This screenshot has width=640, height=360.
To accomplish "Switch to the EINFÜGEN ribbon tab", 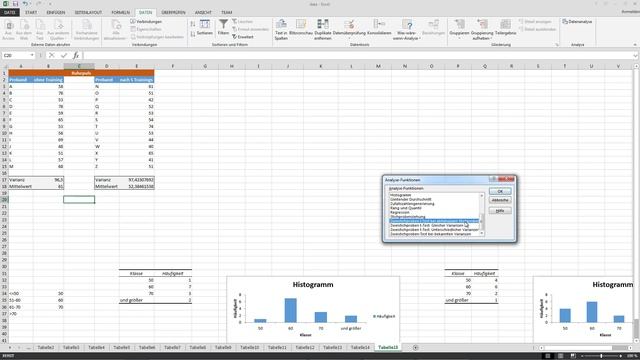I will [56, 13].
